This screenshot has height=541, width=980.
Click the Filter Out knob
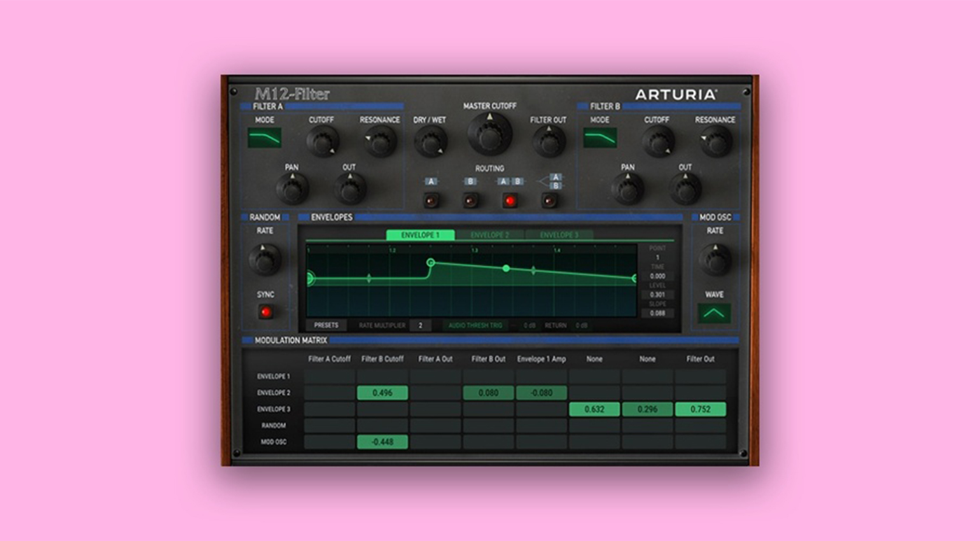click(549, 141)
